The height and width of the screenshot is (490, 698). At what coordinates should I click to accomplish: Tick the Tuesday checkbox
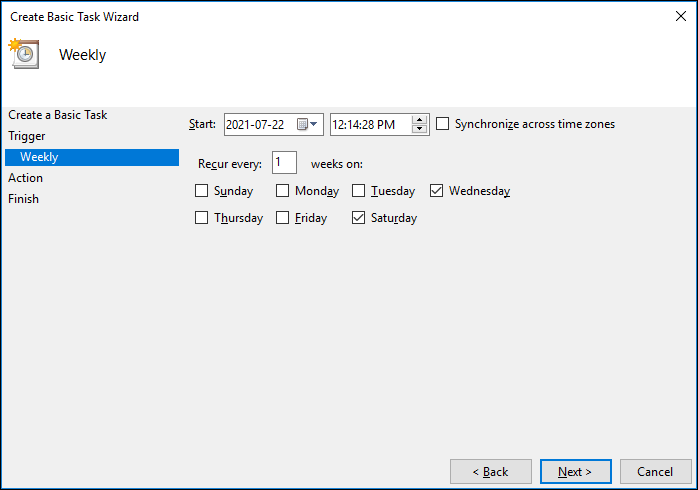pos(359,191)
